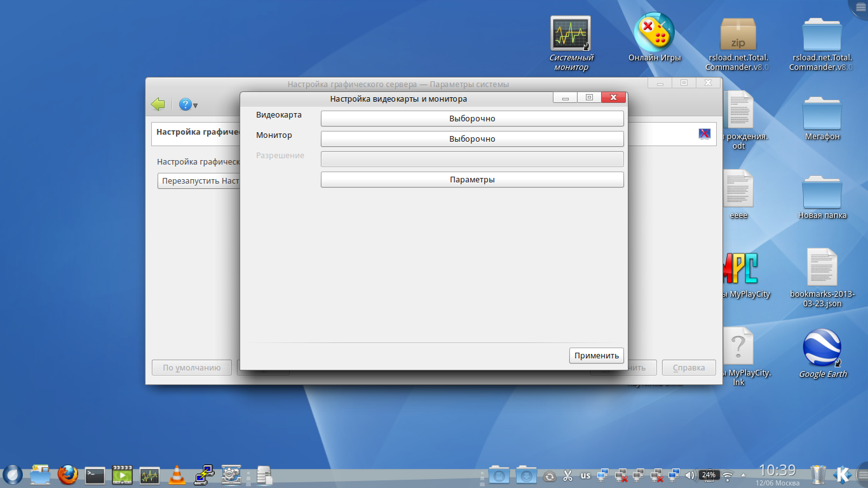
Task: Click the documents folder widget in the panel
Action: pos(499,475)
